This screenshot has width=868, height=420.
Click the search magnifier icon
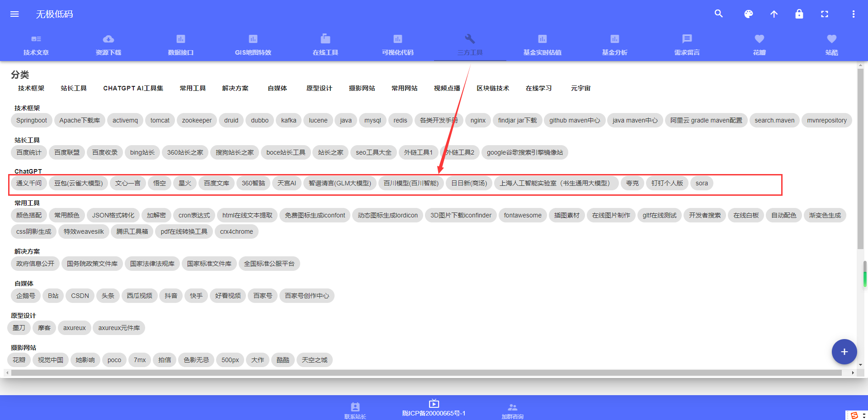coord(719,14)
